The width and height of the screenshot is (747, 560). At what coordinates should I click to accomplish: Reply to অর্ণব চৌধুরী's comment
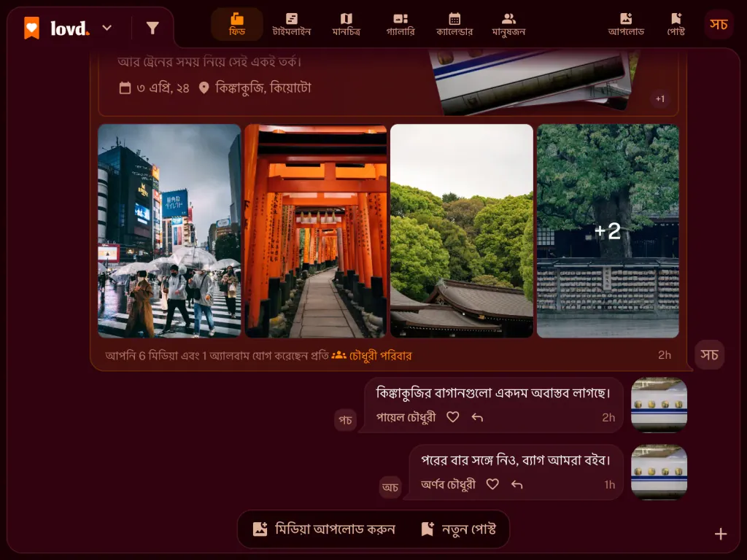tap(517, 484)
